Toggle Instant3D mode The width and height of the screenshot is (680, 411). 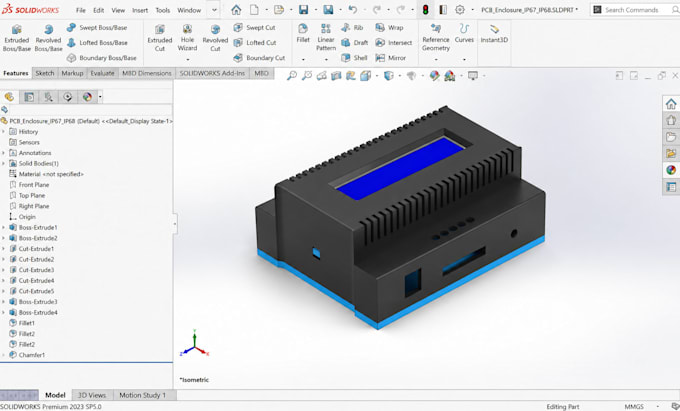(x=494, y=34)
